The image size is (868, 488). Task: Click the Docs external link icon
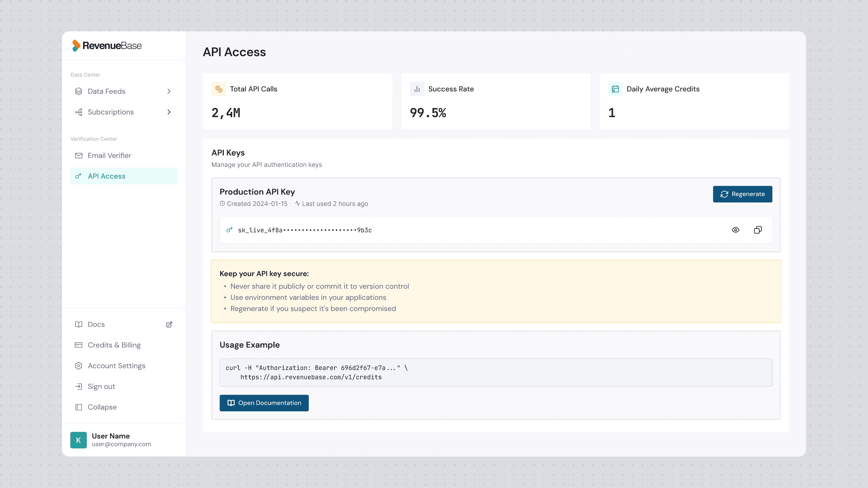point(169,324)
